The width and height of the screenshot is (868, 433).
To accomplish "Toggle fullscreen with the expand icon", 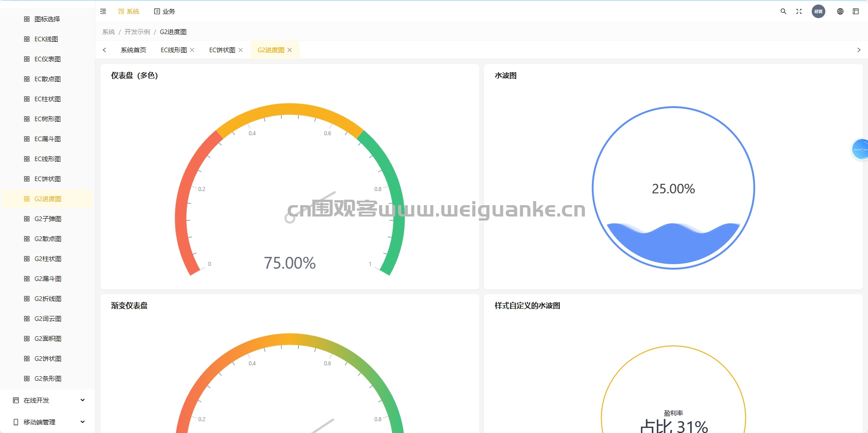I will (x=799, y=11).
